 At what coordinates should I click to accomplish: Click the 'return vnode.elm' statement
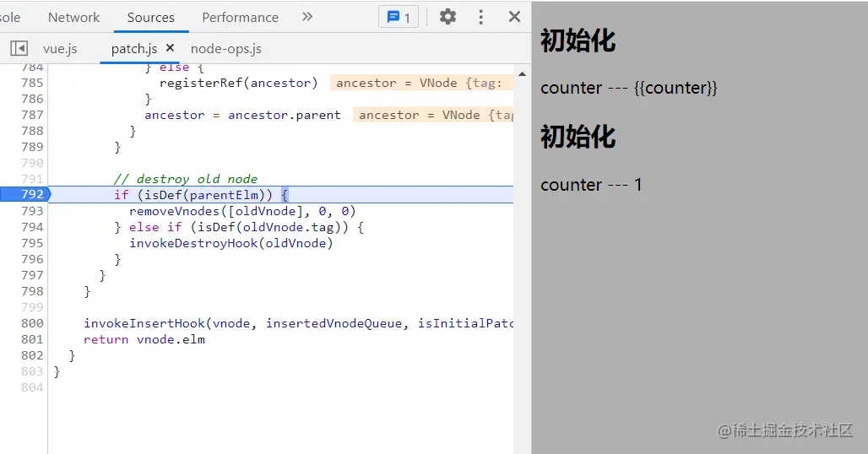(x=144, y=339)
